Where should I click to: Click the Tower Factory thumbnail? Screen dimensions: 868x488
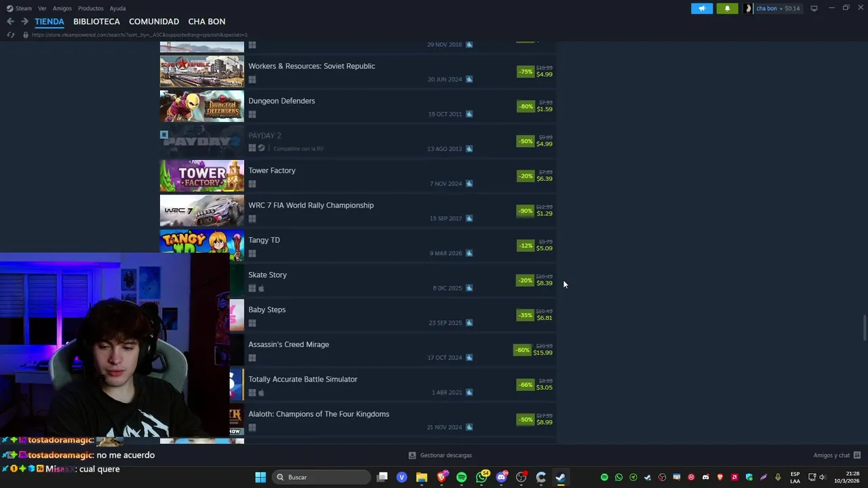202,176
